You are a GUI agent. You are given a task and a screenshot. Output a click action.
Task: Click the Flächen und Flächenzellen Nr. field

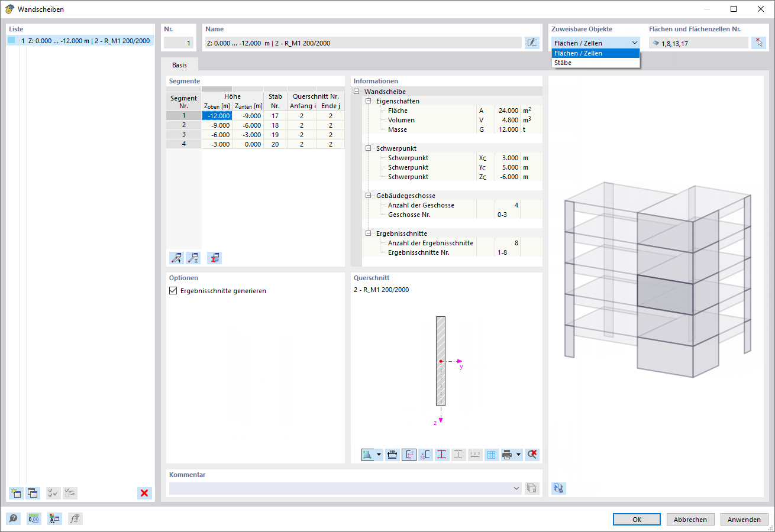pos(698,43)
